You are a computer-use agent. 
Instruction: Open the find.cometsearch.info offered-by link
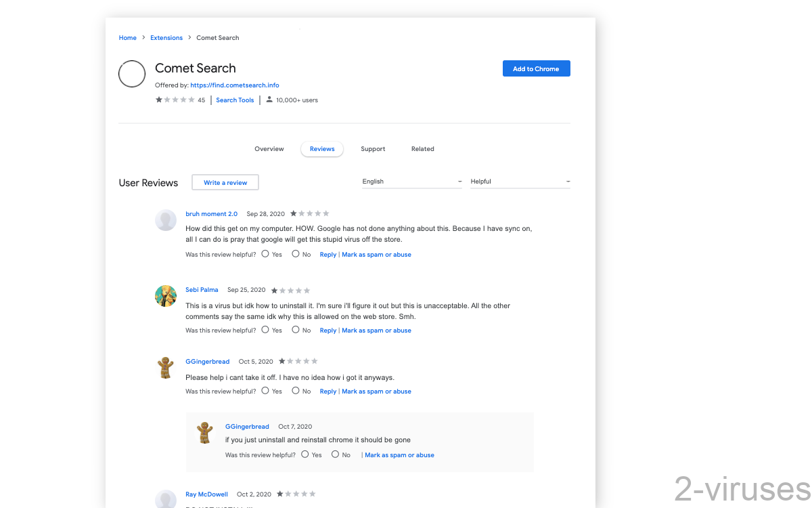click(235, 85)
